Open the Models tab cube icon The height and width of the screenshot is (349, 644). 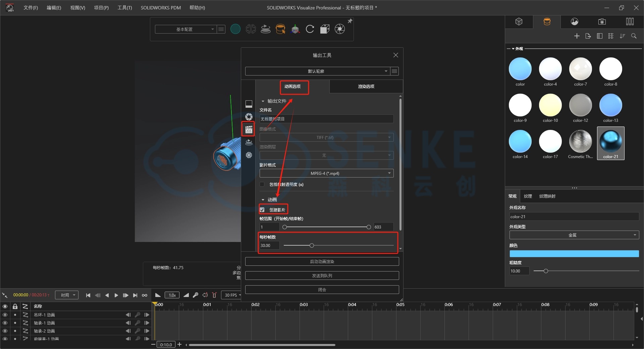(519, 22)
